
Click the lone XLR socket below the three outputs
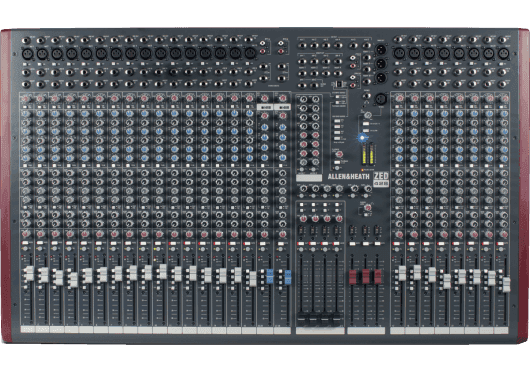coord(381,99)
